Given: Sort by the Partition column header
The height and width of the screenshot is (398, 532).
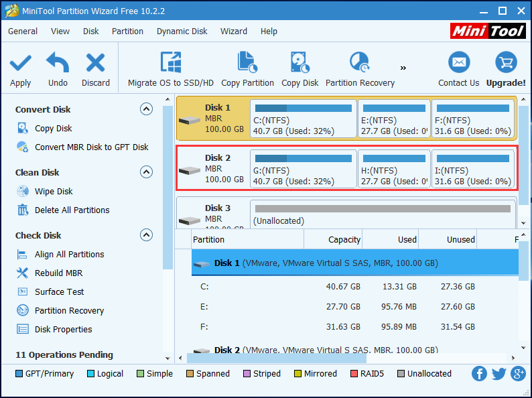Looking at the screenshot, I should (x=248, y=240).
